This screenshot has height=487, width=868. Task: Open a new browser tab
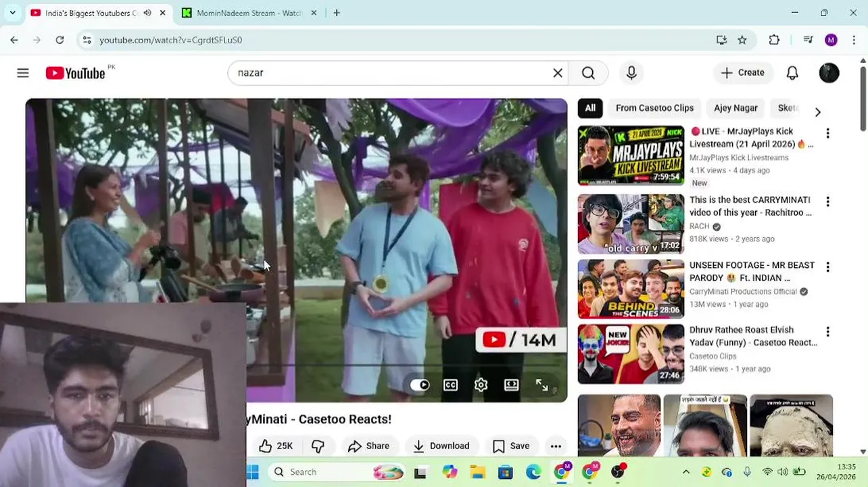(337, 13)
